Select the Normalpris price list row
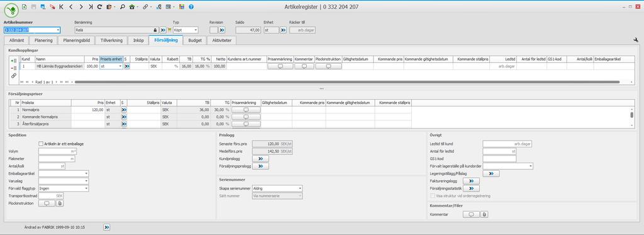This screenshot has width=644, height=235. pyautogui.click(x=209, y=110)
